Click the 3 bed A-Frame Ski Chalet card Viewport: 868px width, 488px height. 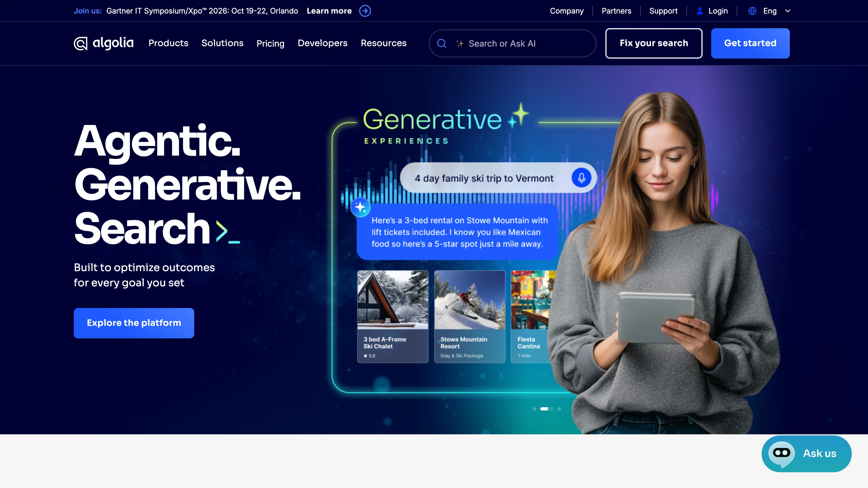392,317
